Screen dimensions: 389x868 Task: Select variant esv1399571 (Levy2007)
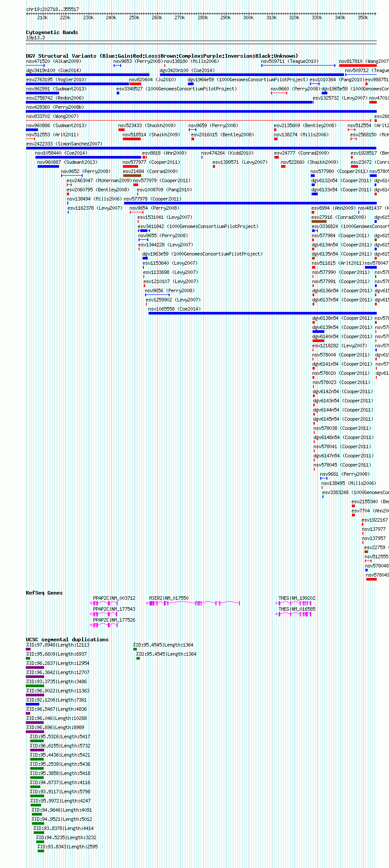point(240,162)
